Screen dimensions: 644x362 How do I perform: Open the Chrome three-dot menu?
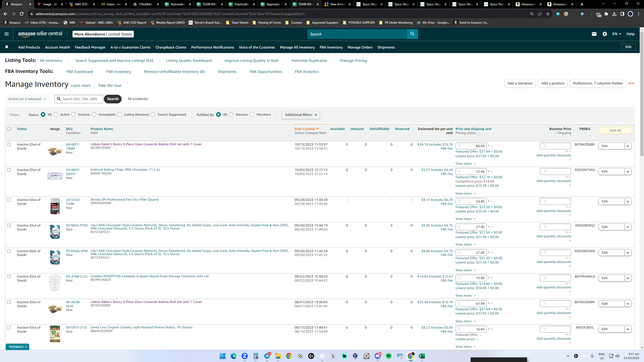(639, 14)
